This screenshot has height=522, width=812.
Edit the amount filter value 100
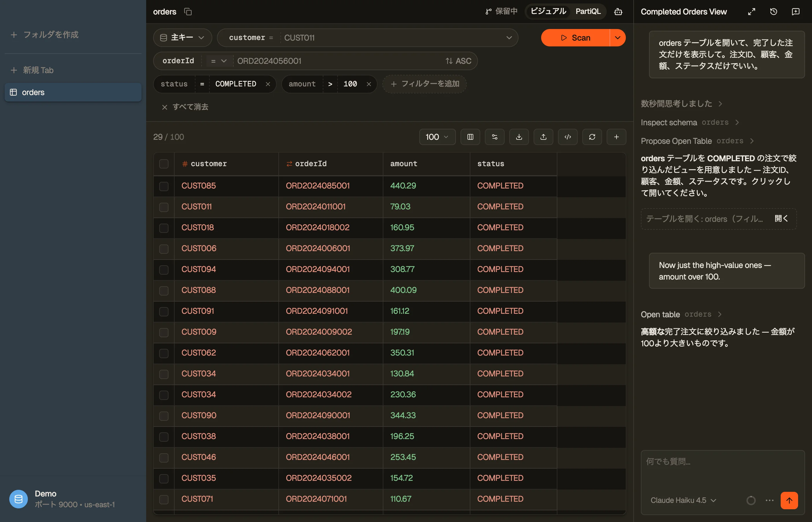pos(350,84)
